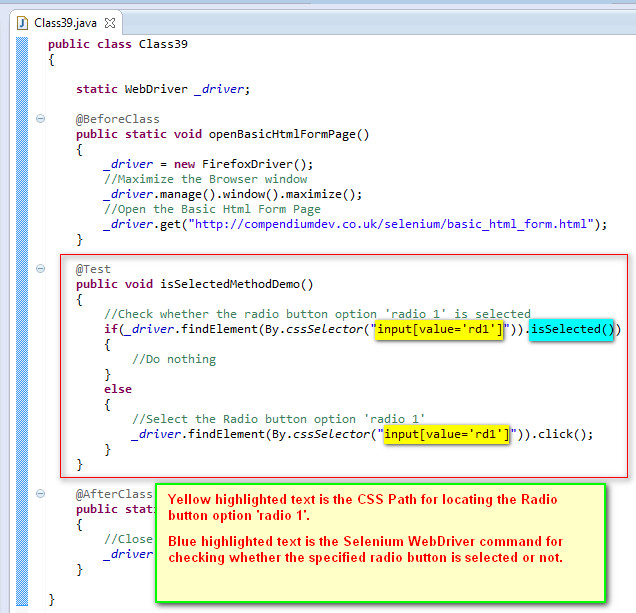Click the blue highlighted isSelected() call

click(x=571, y=329)
